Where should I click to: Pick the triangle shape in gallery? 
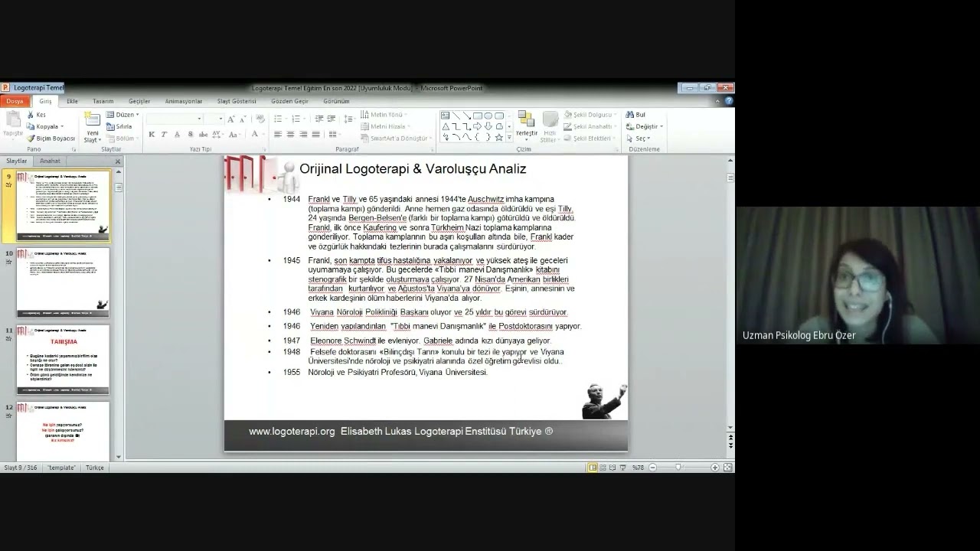(x=446, y=126)
